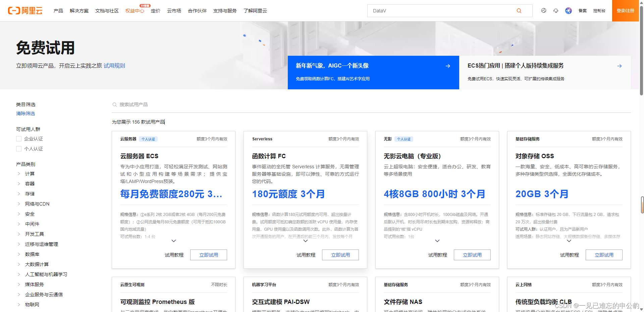This screenshot has height=312, width=644.
Task: Tick the 企业认证 checkbox
Action: click(19, 139)
